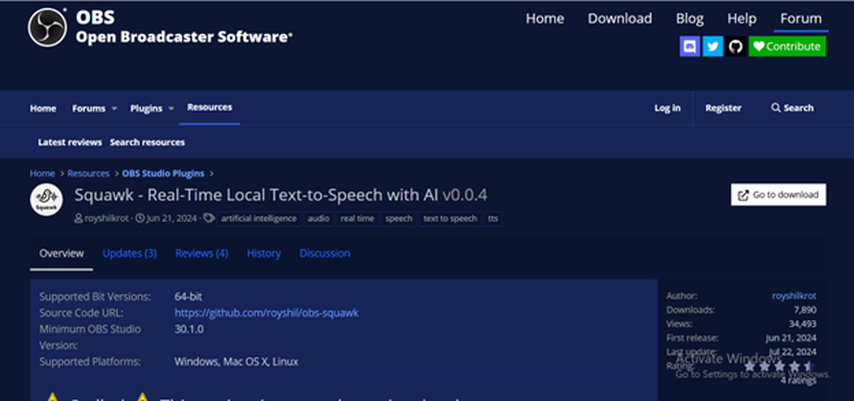Select the text to speech tag

tap(450, 218)
